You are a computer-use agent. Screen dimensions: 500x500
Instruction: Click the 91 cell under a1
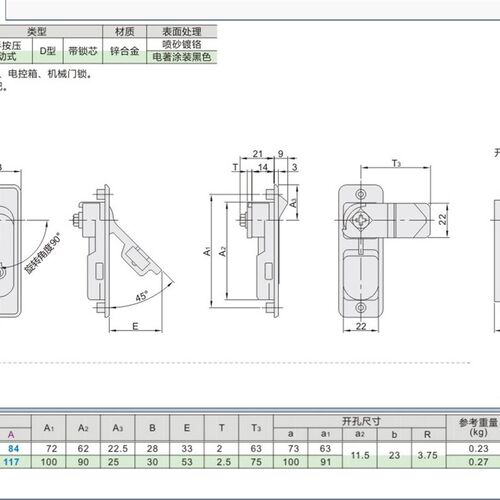tap(326, 462)
